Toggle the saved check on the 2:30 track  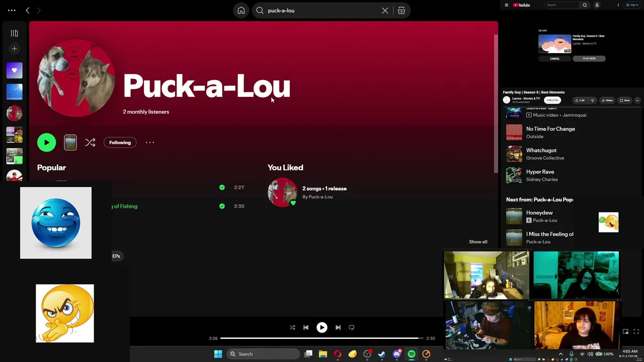222,206
